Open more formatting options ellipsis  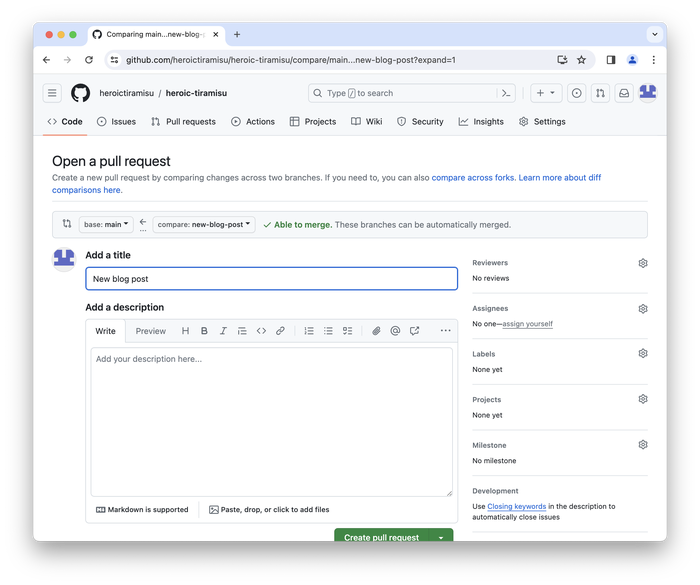click(x=446, y=331)
